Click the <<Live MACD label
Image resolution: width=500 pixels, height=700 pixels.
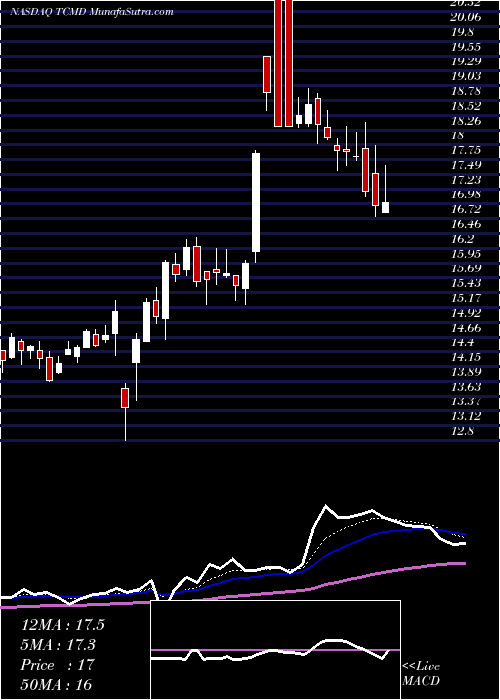(421, 674)
